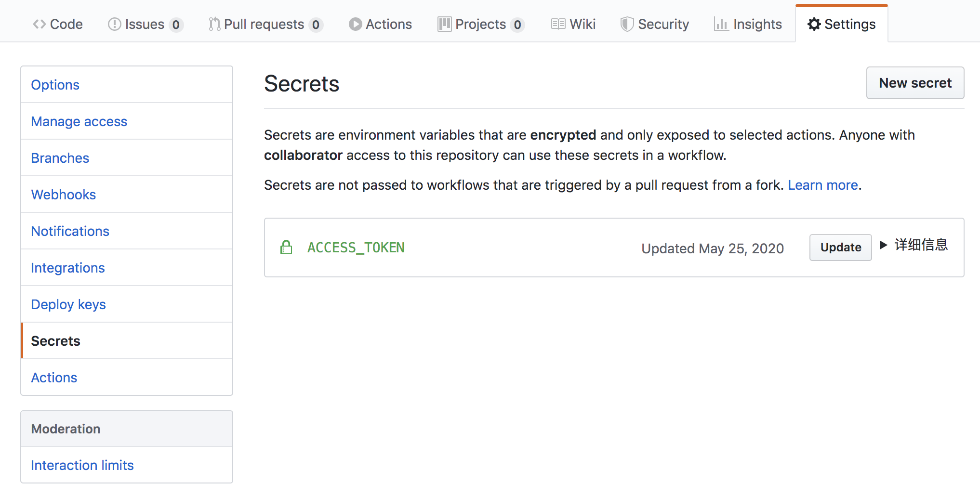Open the Issues tab

145,24
